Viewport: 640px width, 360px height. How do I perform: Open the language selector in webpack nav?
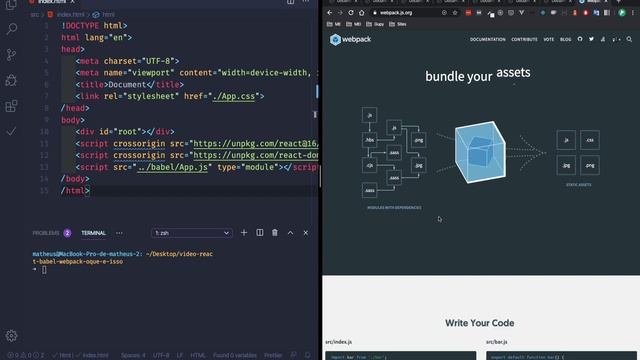click(x=616, y=39)
